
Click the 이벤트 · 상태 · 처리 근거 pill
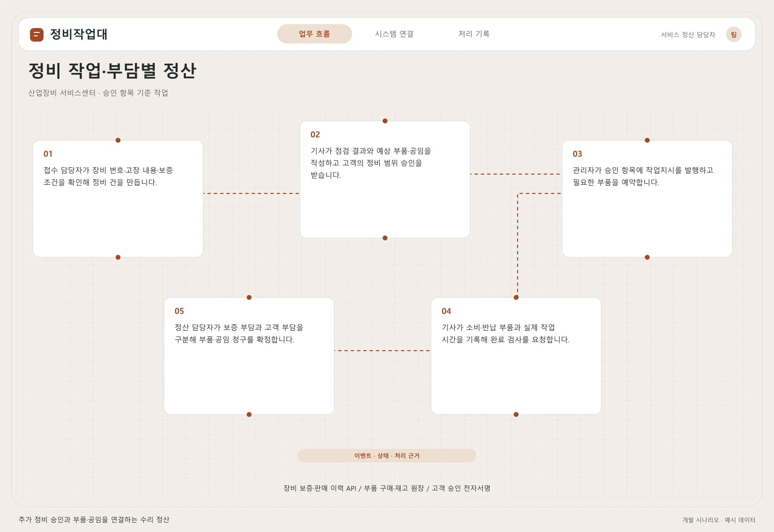click(387, 456)
